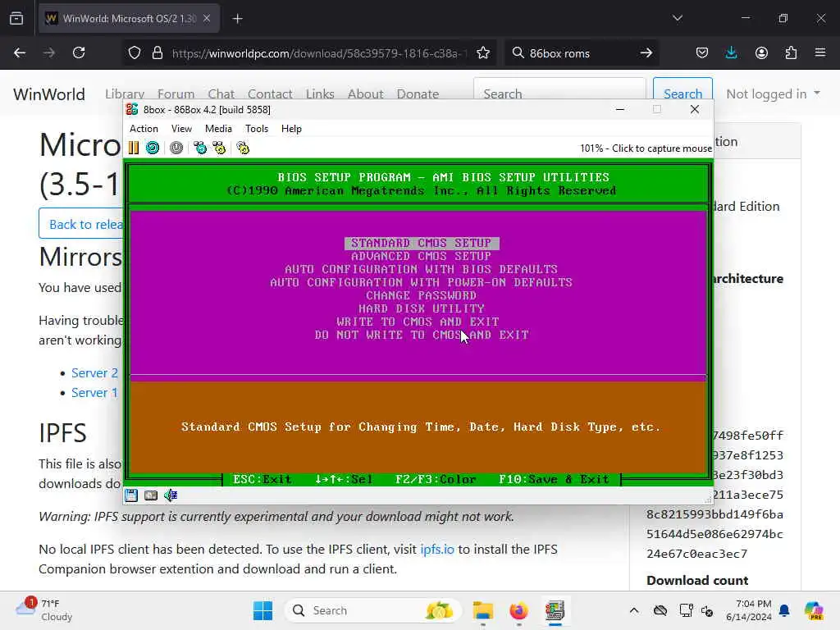Select CHANGE PASSWORD entry
The image size is (840, 630).
point(421,295)
